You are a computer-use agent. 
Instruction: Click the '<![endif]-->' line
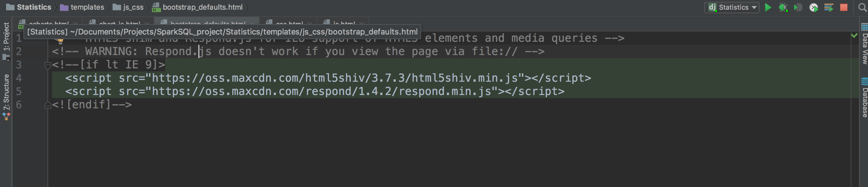pyautogui.click(x=92, y=104)
